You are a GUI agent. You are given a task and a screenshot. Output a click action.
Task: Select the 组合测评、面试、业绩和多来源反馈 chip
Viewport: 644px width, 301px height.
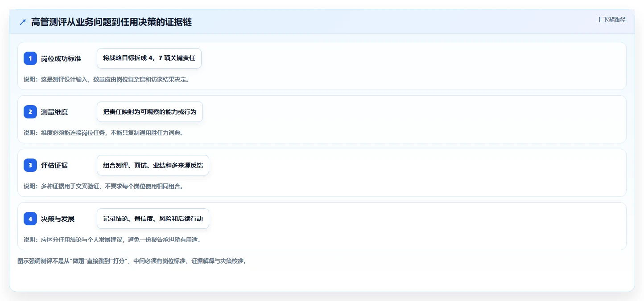click(153, 165)
